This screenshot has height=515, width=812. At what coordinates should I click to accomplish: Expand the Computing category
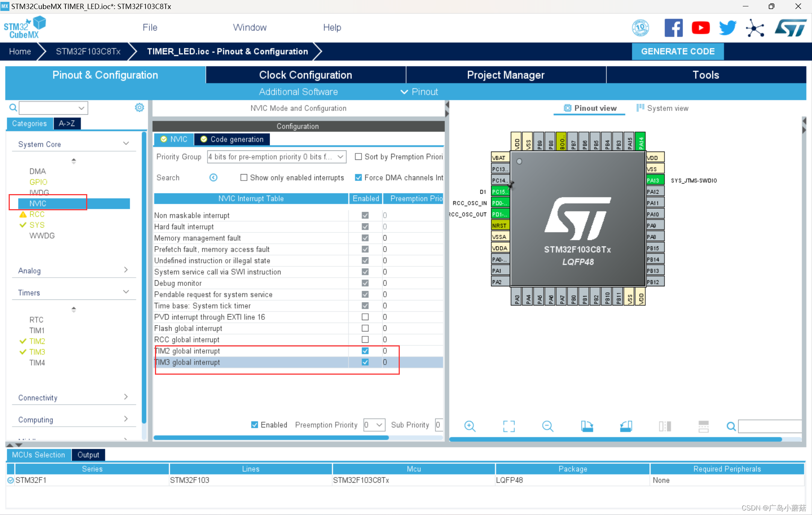click(126, 419)
